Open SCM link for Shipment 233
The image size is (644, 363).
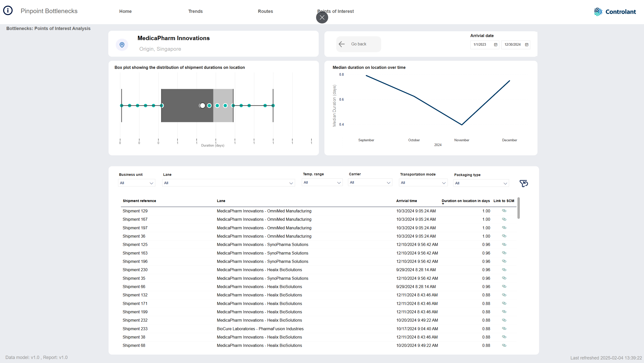504,328
